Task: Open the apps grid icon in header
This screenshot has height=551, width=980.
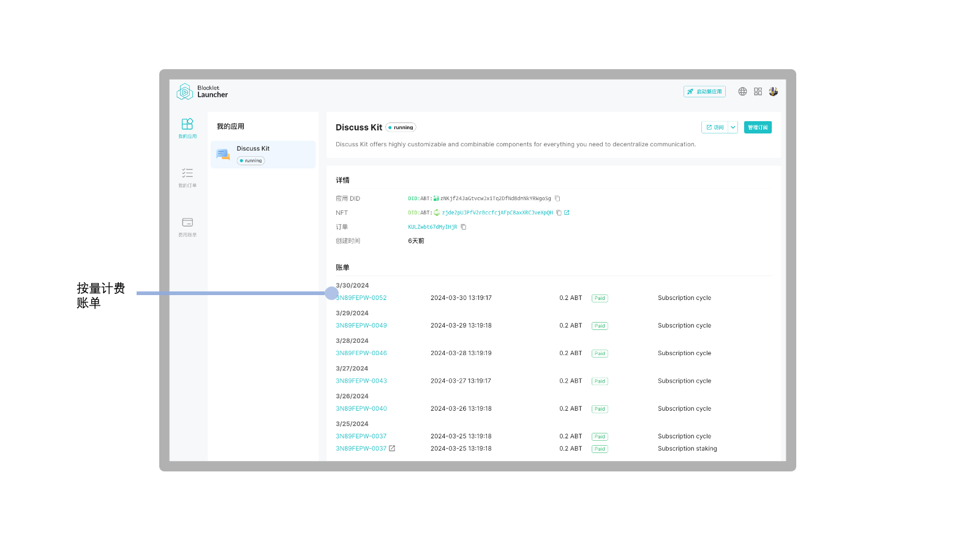Action: 758,92
